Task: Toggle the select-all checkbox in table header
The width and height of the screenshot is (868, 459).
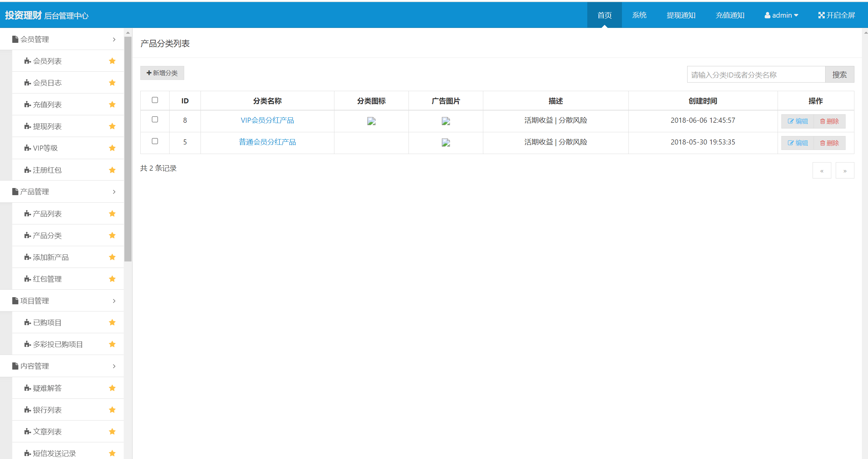Action: point(155,100)
